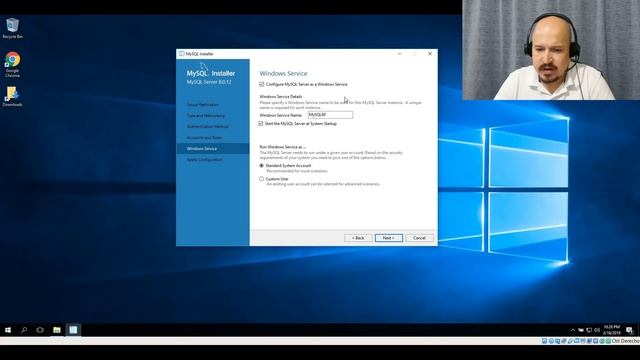Viewport: 640px width, 360px height.
Task: Click the MySQL Installer title bar icon
Action: [181, 53]
